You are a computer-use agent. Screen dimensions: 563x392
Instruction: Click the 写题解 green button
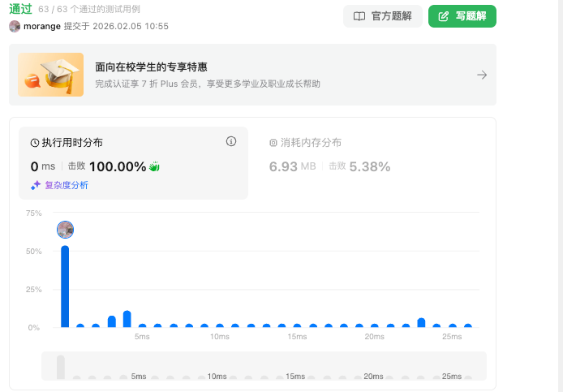click(x=462, y=16)
